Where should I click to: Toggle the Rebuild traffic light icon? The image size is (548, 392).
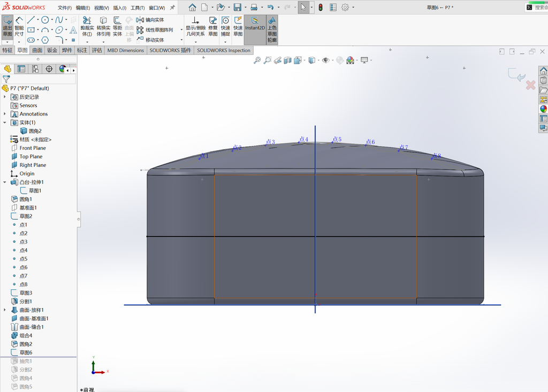coord(321,7)
